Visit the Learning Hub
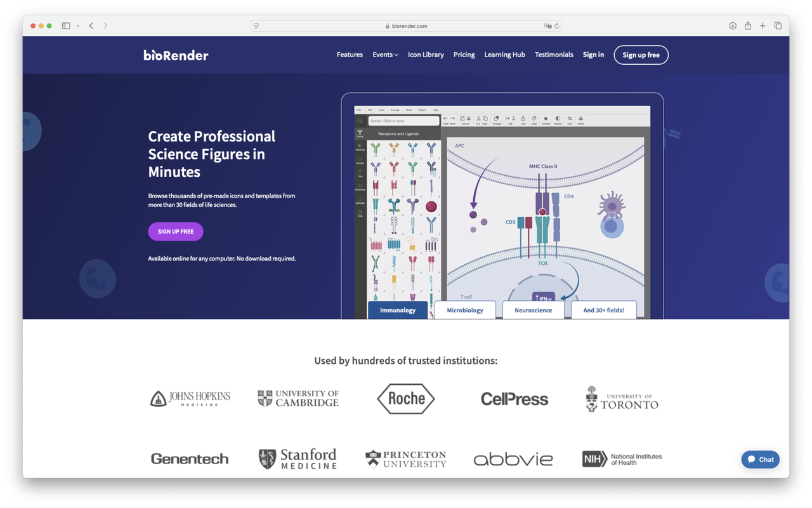 point(504,55)
